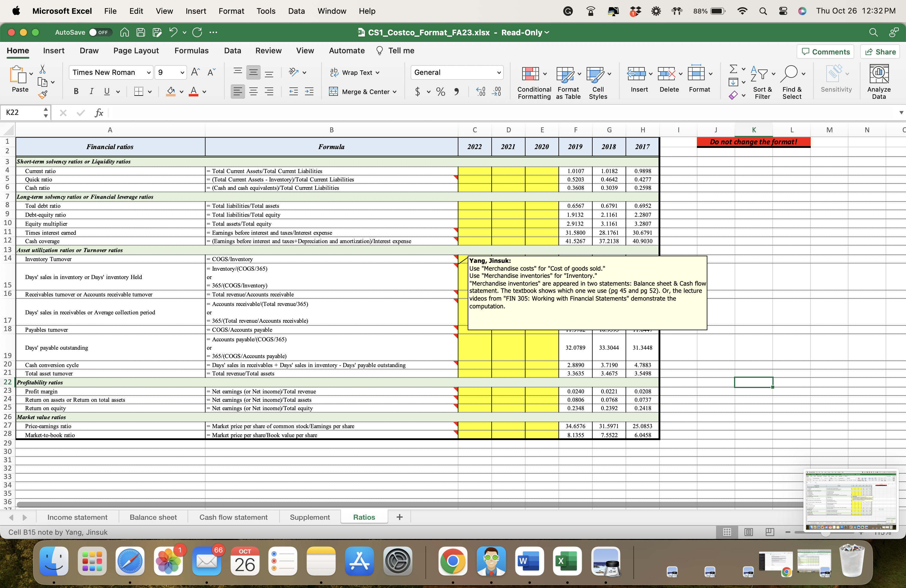Toggle Center horizontal alignment
Image resolution: width=906 pixels, height=588 pixels.
coord(253,91)
